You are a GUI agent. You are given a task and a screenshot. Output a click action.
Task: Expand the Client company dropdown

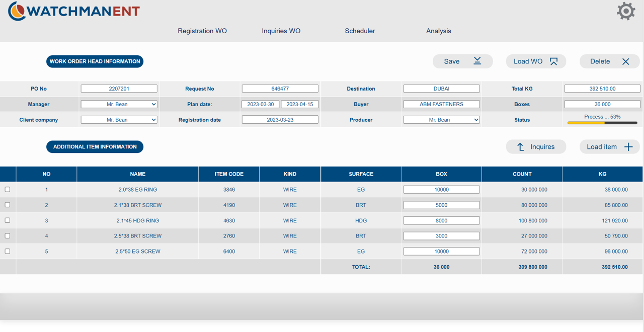pyautogui.click(x=119, y=120)
